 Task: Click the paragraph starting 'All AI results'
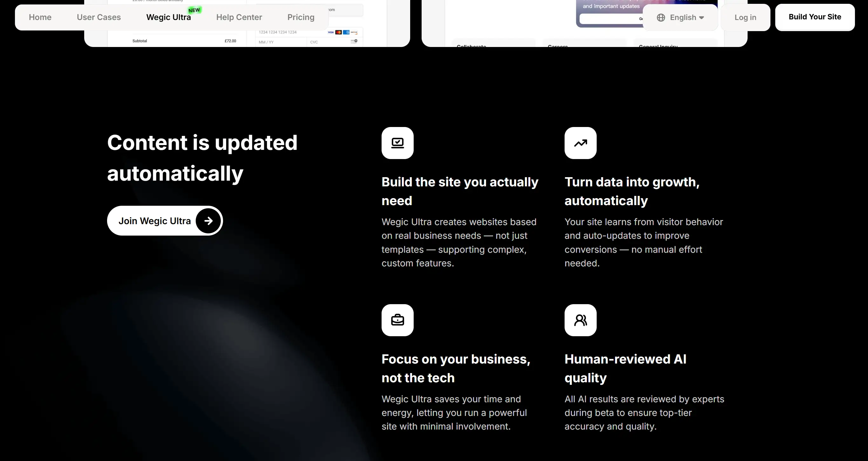click(644, 412)
